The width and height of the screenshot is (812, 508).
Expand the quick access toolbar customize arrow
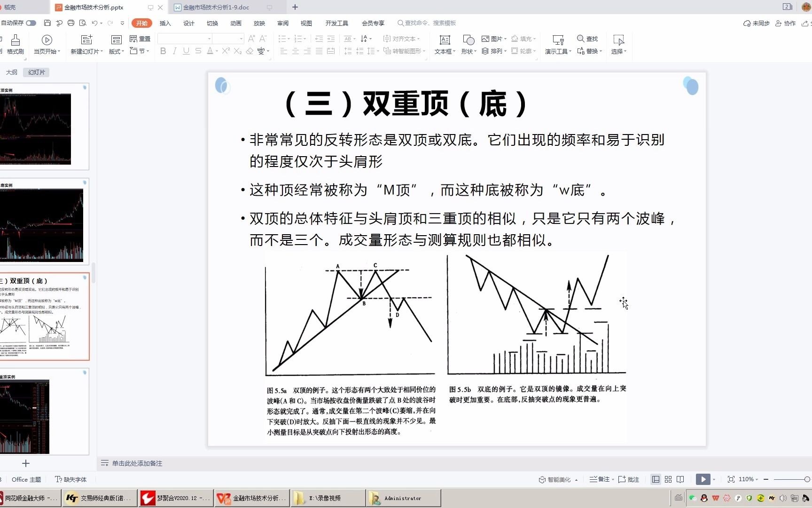122,23
